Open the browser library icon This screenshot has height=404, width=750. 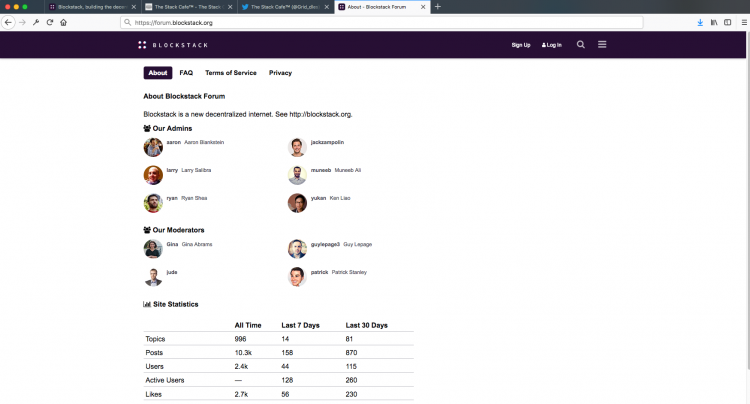pyautogui.click(x=714, y=22)
